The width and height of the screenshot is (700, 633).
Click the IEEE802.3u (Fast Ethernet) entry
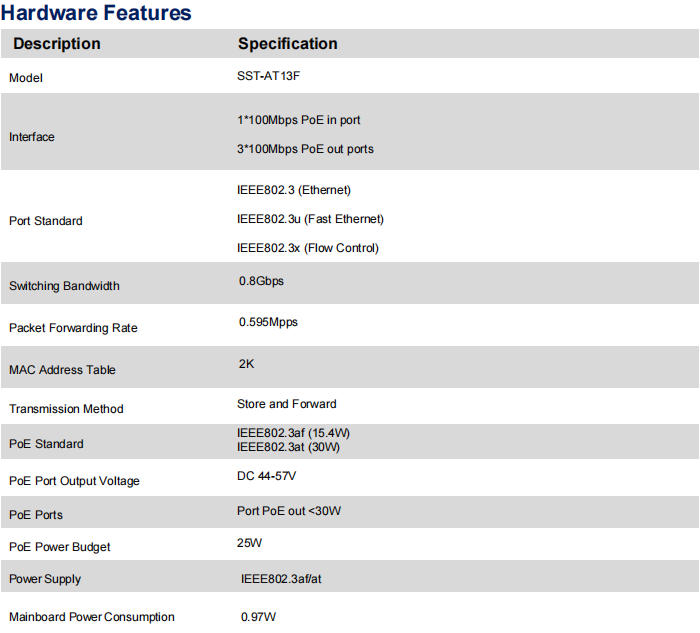[310, 219]
